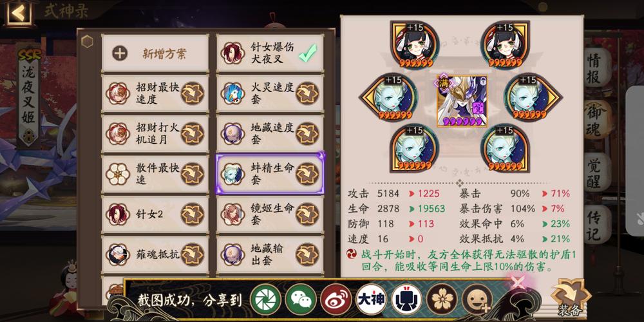The image size is (644, 322).
Task: Apply the 火灵速度套 preset arrow icon
Action: pyautogui.click(x=308, y=93)
